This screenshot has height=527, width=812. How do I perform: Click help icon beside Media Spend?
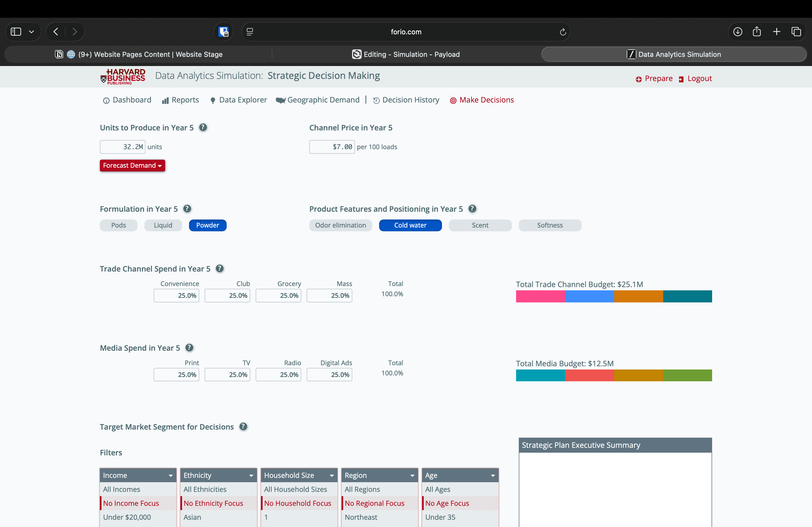189,348
